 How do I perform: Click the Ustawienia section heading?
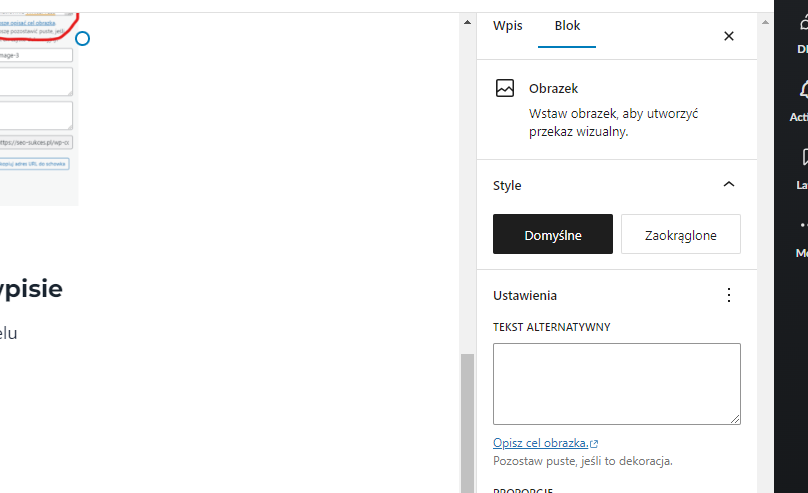(x=525, y=295)
